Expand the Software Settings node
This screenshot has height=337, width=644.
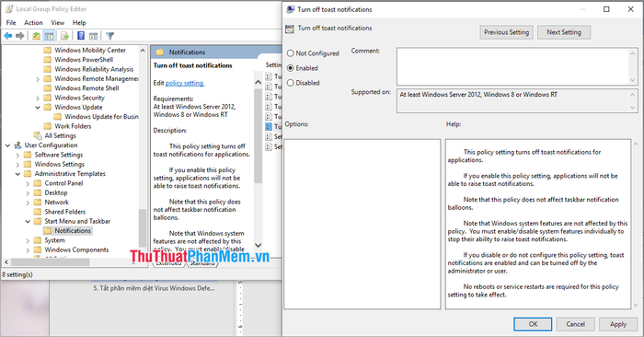pos(17,155)
